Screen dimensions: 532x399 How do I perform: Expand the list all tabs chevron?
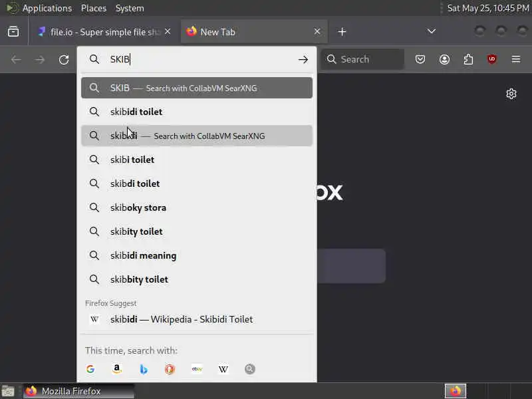point(431,31)
